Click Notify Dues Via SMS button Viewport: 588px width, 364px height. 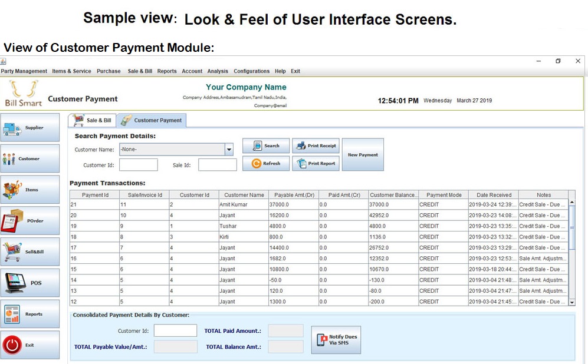(336, 340)
